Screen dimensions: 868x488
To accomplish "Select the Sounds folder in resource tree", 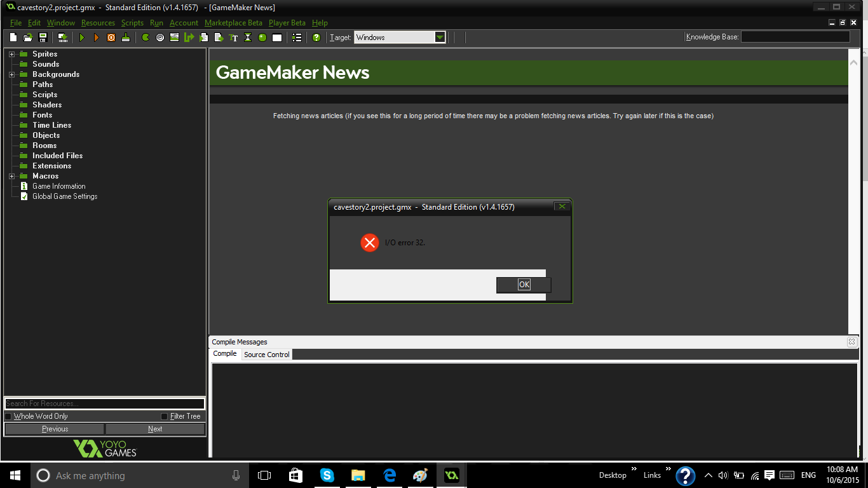I will tap(46, 64).
